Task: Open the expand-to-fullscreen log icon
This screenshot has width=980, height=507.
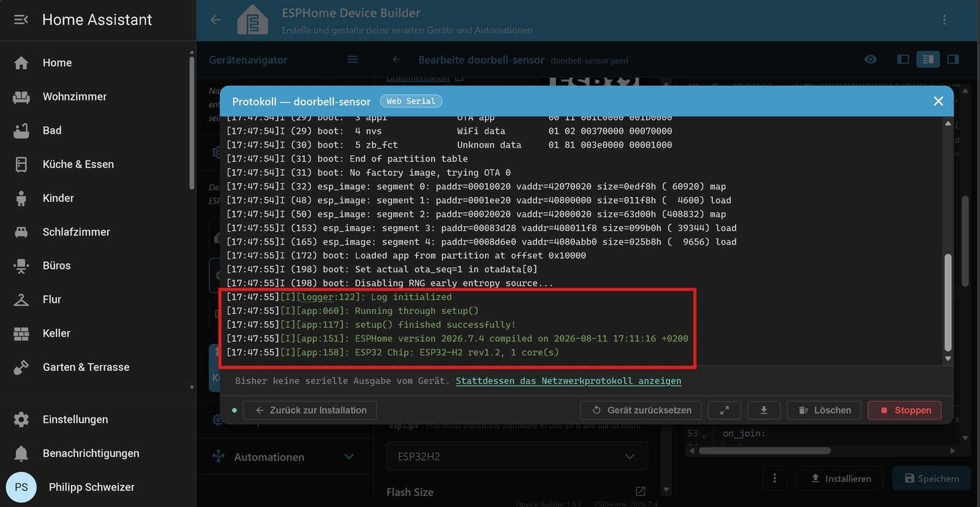Action: 724,410
